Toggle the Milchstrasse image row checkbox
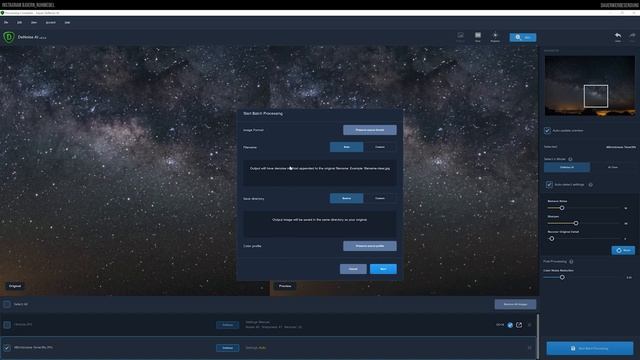640x360 pixels. pyautogui.click(x=7, y=348)
